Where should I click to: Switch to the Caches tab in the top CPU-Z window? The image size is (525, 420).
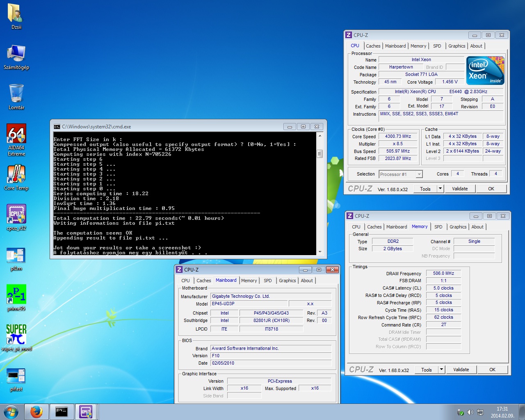tap(373, 46)
